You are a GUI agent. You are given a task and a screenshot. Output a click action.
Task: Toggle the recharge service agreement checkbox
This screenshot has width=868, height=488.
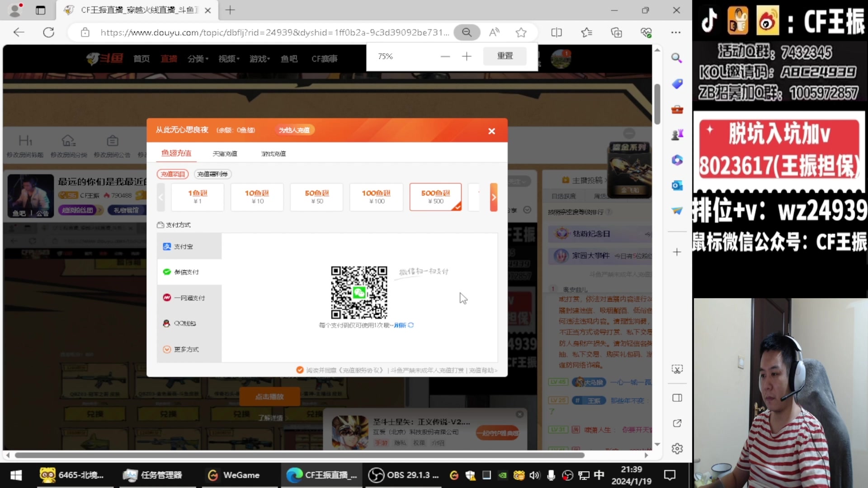pyautogui.click(x=299, y=370)
